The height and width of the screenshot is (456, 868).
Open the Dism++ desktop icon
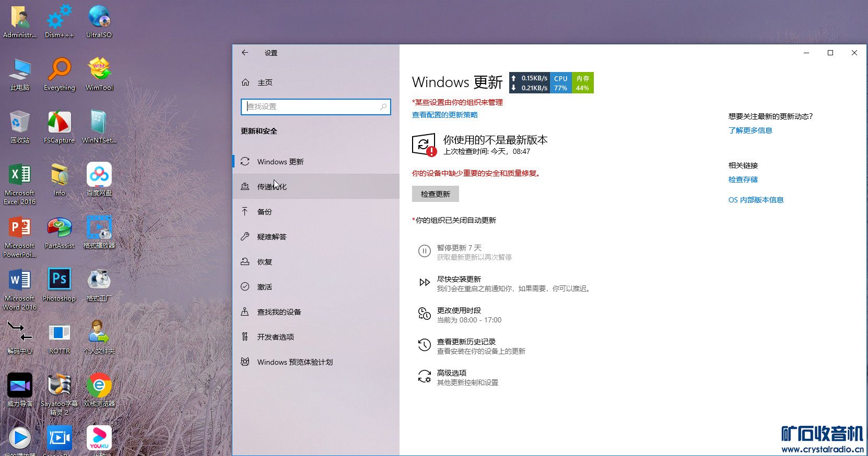click(x=59, y=21)
